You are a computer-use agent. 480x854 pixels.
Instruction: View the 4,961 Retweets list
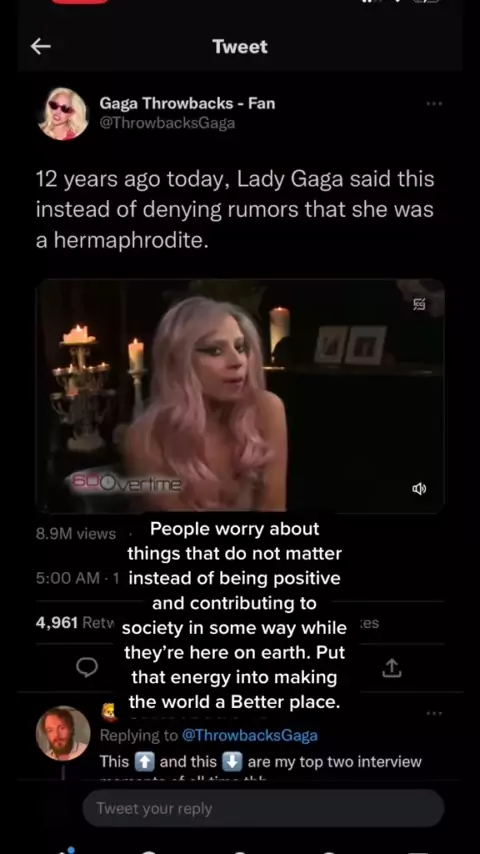tap(76, 623)
